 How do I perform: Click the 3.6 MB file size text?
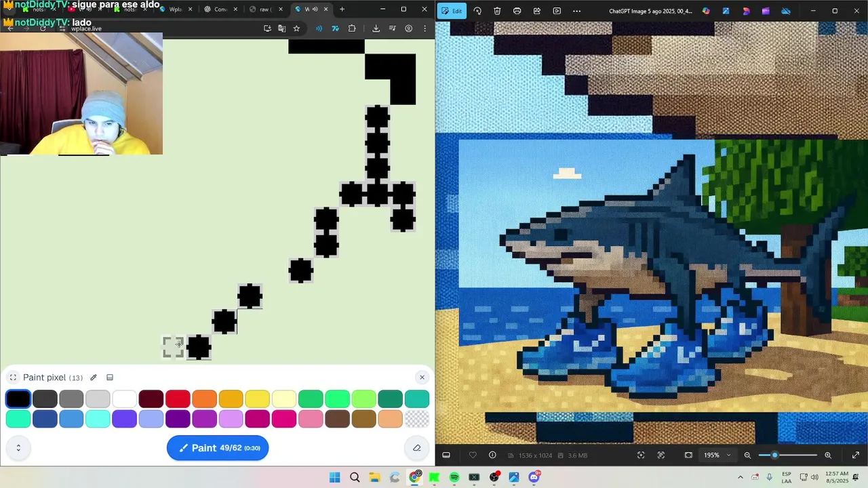point(577,455)
